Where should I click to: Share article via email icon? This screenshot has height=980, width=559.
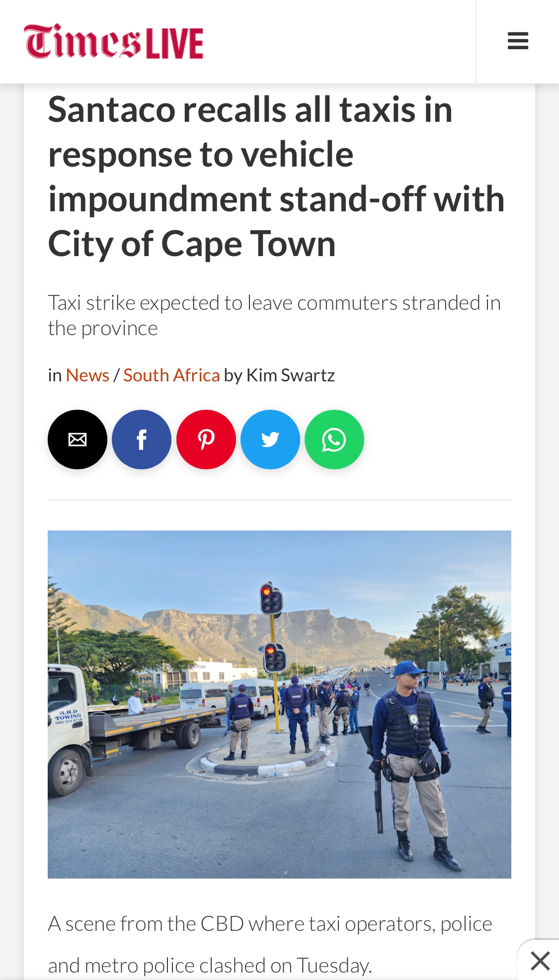point(78,440)
